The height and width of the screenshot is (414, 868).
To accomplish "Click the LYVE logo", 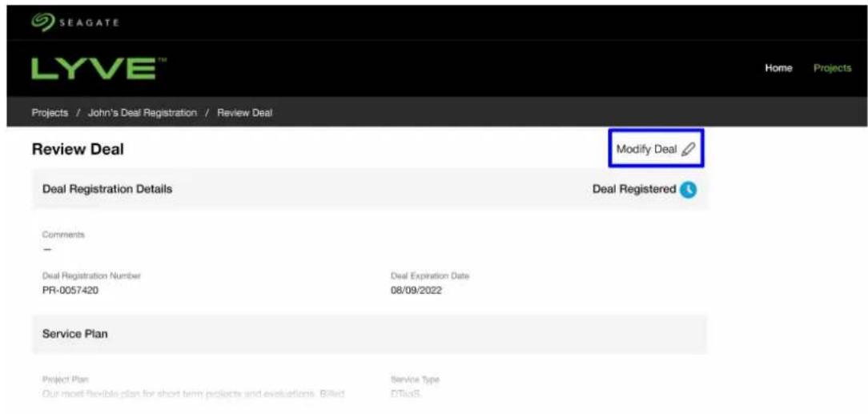I will click(x=98, y=69).
